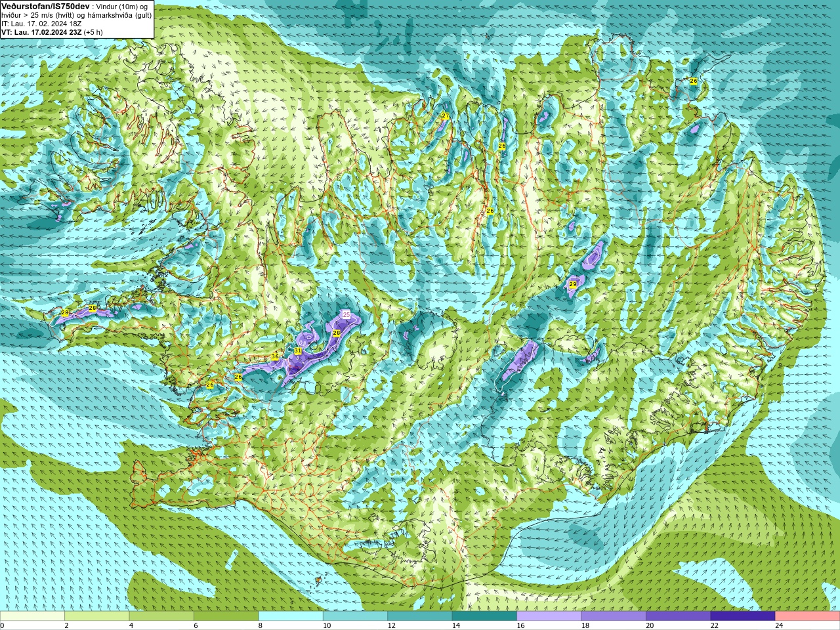Viewport: 840px width, 630px height.
Task: Select the 2–4 m/s light green legend swatch
Action: coord(97,616)
